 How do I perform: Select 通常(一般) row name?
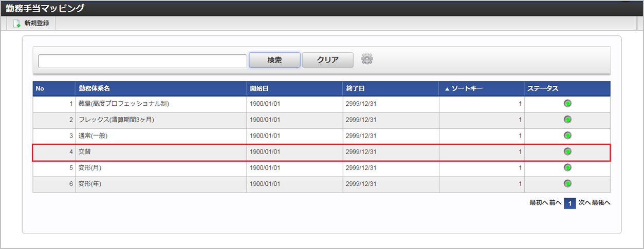point(93,136)
